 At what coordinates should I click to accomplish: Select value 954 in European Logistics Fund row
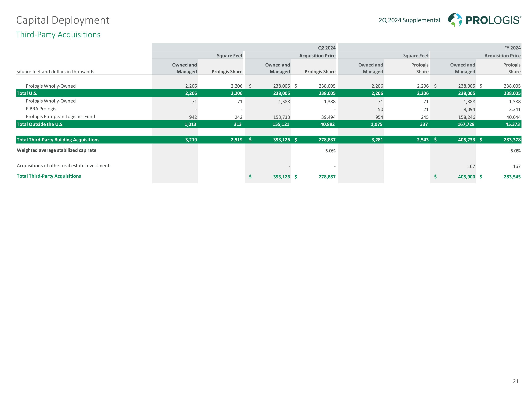(379, 117)
